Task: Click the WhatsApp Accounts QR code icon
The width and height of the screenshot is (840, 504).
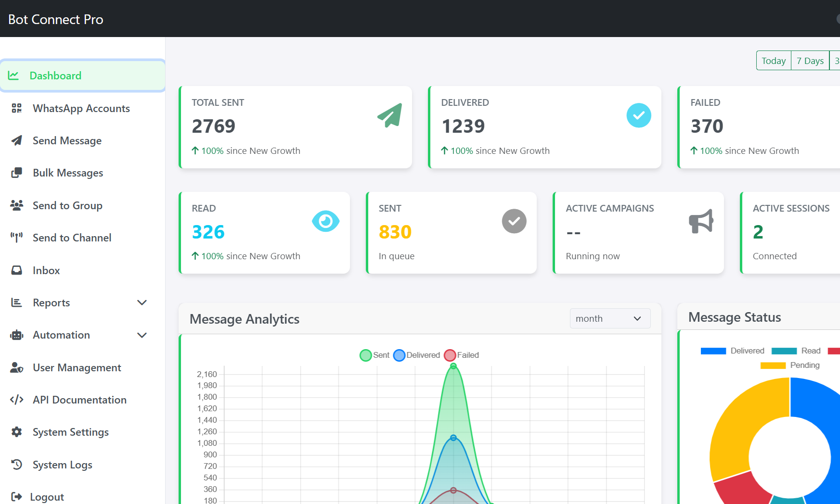Action: click(x=17, y=108)
